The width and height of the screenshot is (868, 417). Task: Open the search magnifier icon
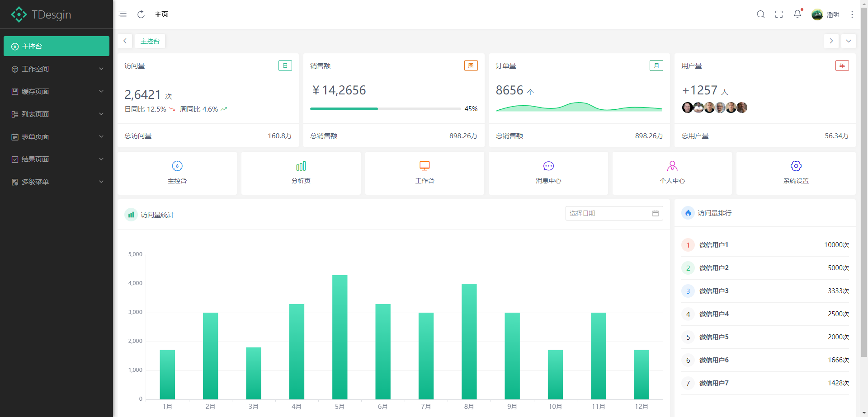click(x=761, y=14)
